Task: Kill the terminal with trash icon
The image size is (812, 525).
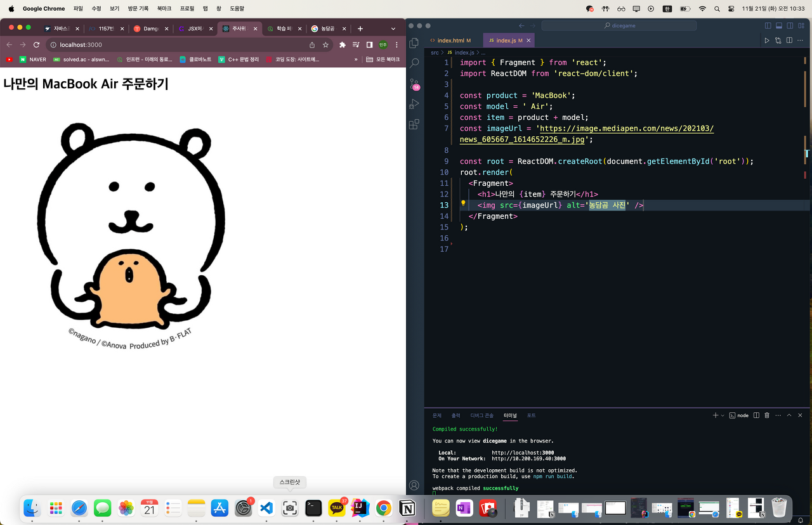Action: (767, 415)
